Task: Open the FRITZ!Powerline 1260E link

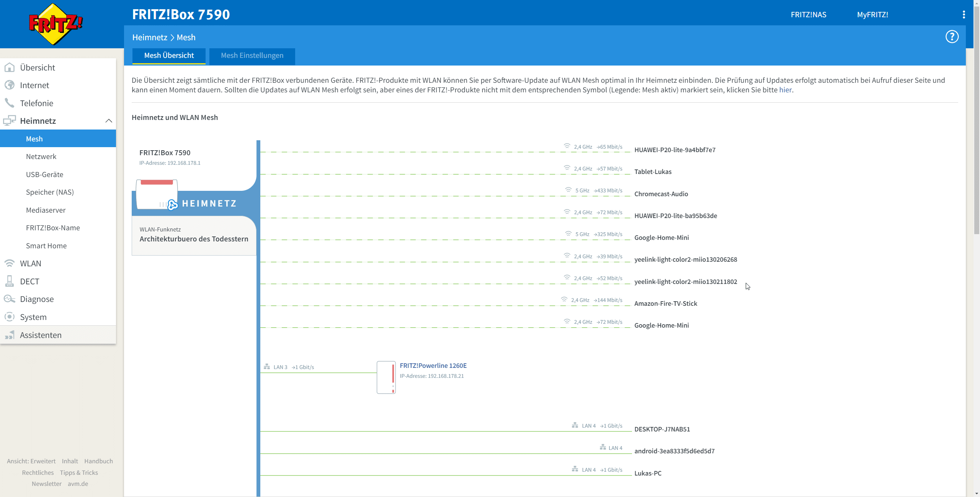Action: tap(433, 366)
